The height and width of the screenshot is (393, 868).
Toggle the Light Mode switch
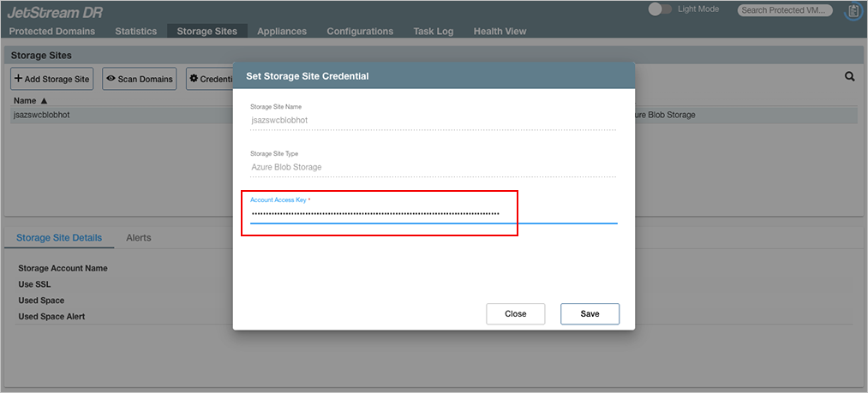click(660, 9)
